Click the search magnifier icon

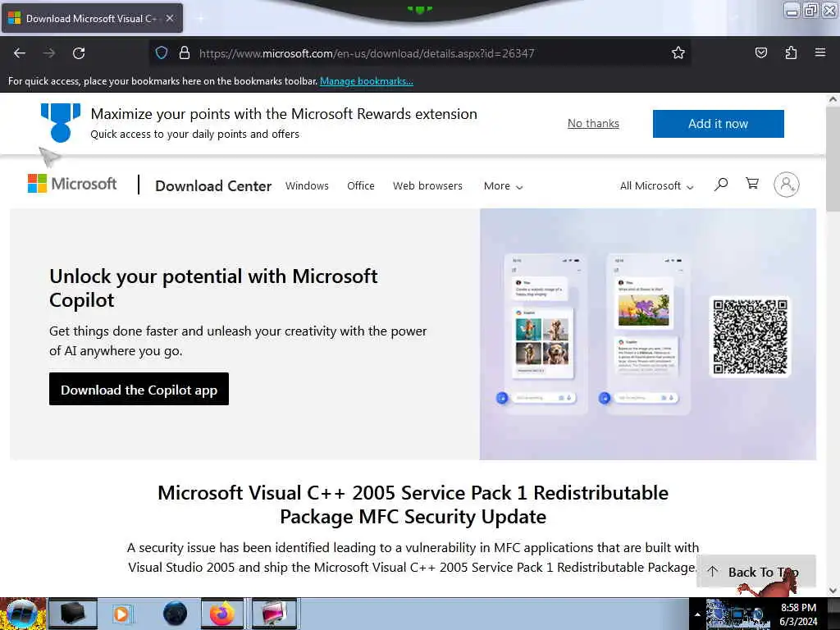(721, 185)
